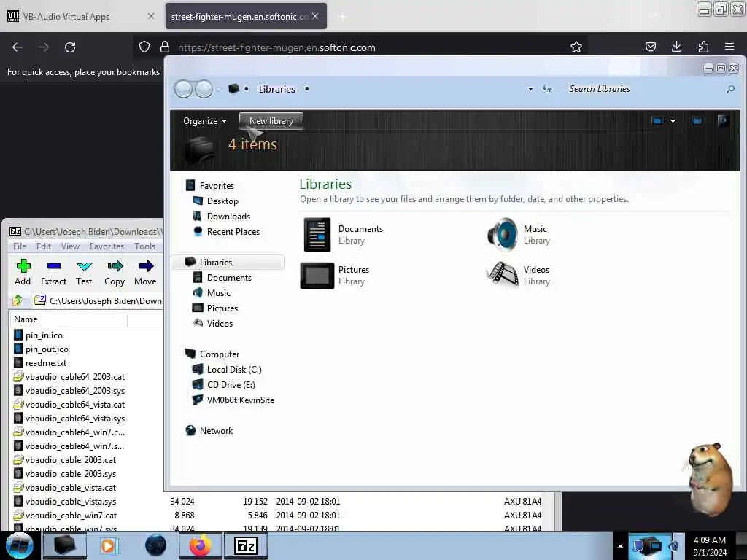Image resolution: width=747 pixels, height=560 pixels.
Task: Open 7-Zip from the taskbar
Action: 246,545
